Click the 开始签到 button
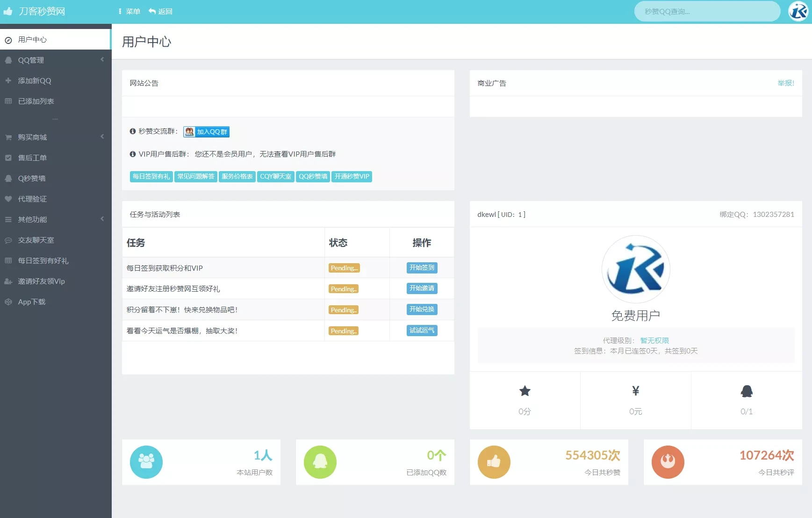Screen dimensions: 812x518 click(422, 267)
